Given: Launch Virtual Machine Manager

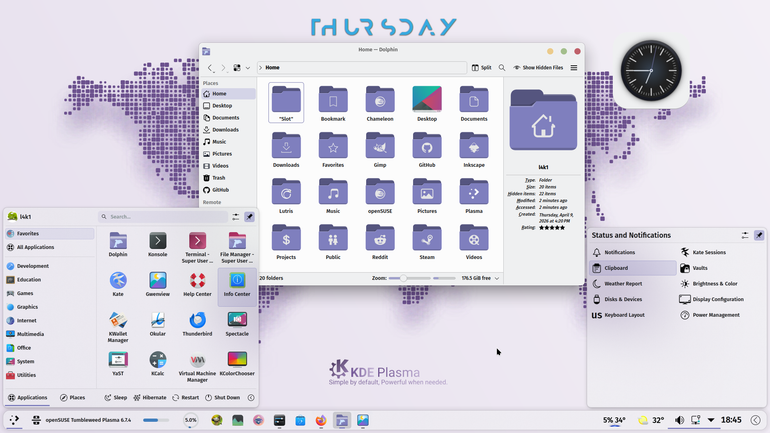Looking at the screenshot, I should [197, 367].
